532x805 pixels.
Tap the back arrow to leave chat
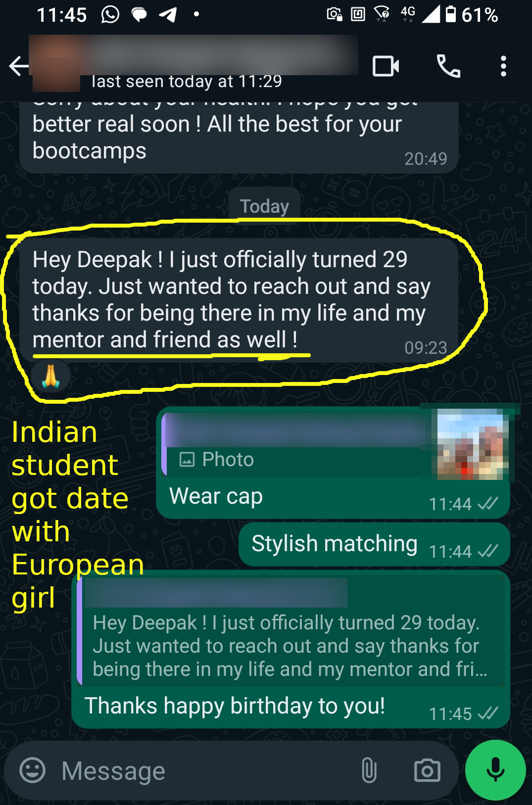[x=19, y=66]
